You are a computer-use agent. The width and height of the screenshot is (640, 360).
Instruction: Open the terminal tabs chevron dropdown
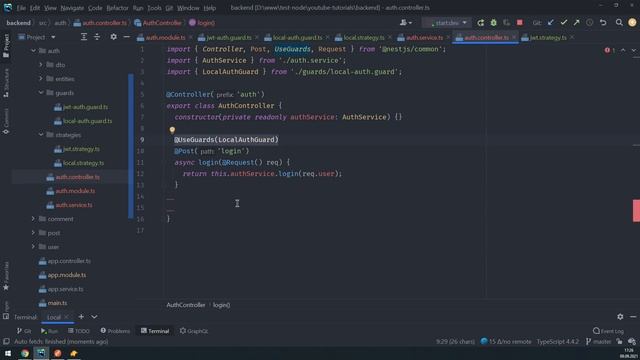[94, 317]
